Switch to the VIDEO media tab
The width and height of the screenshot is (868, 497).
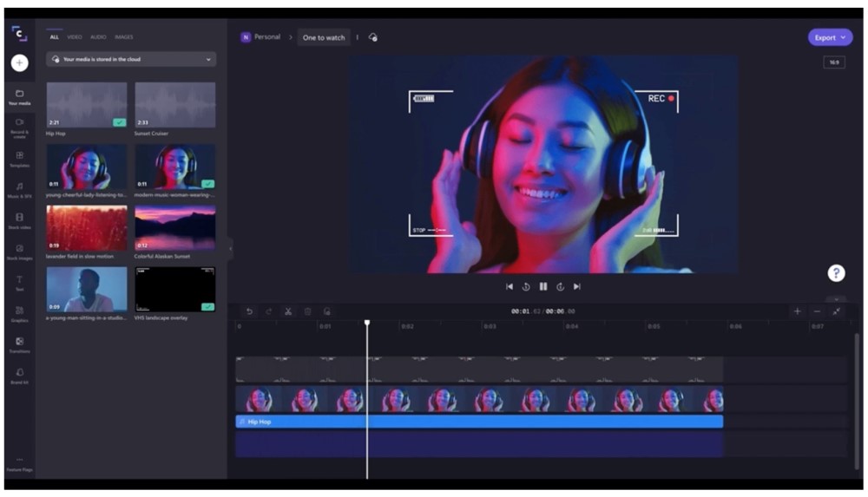coord(74,37)
